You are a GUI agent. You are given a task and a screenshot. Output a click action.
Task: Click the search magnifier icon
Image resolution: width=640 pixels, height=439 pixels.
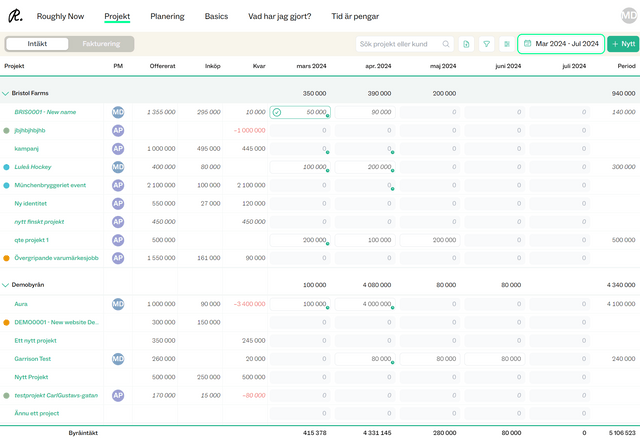click(446, 44)
